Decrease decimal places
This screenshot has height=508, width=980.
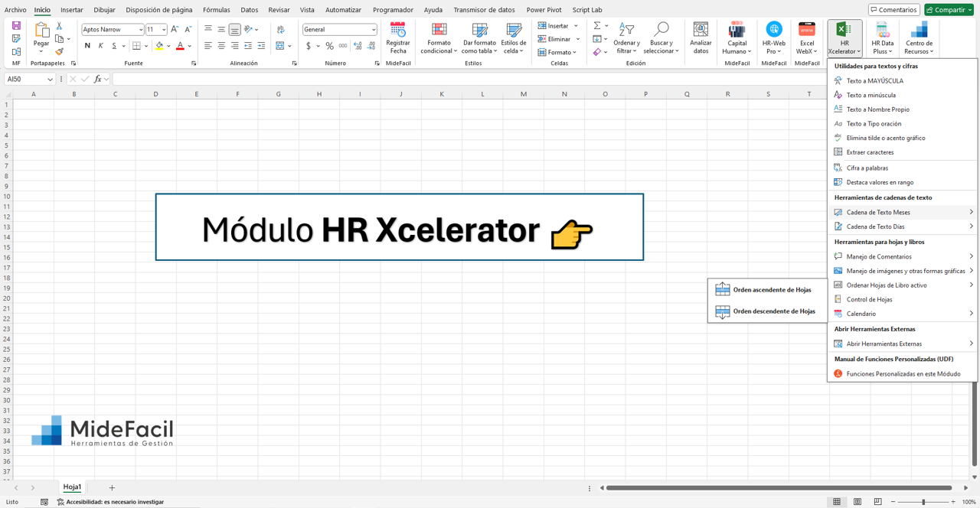tap(371, 46)
